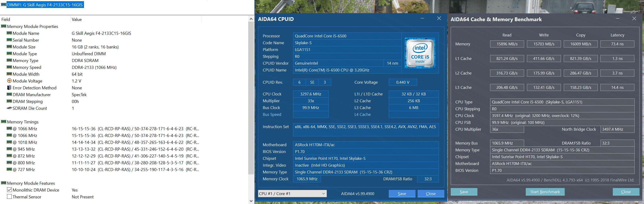Click the DIMM1 G Skill Aegis module icon
This screenshot has width=644, height=204.
click(x=4, y=5)
